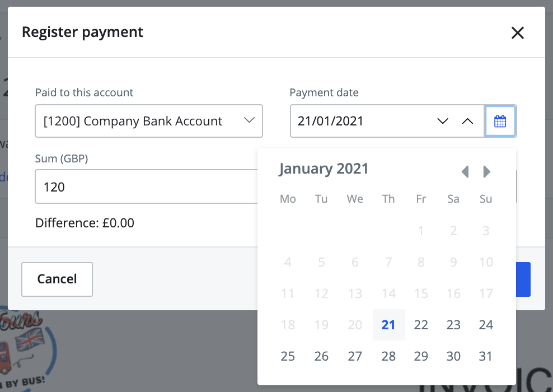The height and width of the screenshot is (392, 553).
Task: Close the Register payment dialog
Action: coord(518,32)
